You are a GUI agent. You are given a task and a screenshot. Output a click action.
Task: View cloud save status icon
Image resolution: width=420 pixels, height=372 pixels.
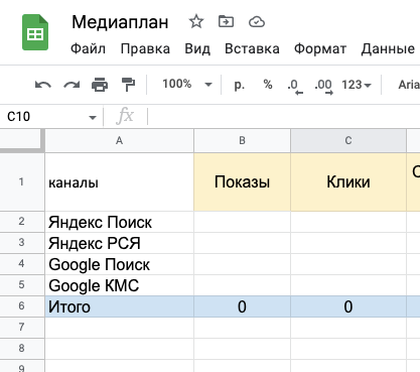coord(257,22)
